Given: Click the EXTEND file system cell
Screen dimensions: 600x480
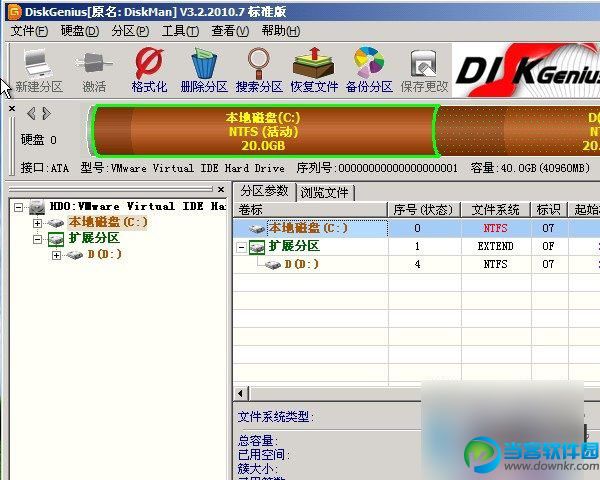Looking at the screenshot, I should [495, 247].
